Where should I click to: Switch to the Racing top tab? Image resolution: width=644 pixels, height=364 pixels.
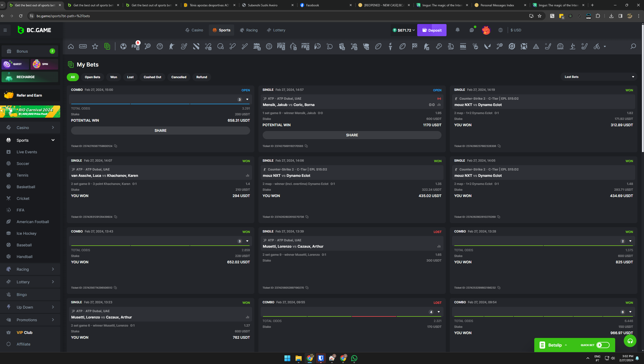(x=249, y=30)
